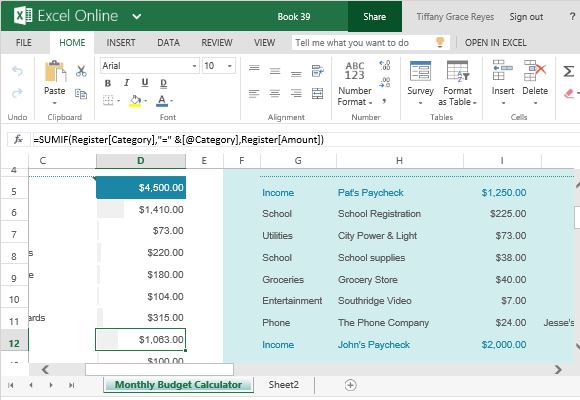
Task: Switch to the VIEW tab
Action: [x=264, y=43]
